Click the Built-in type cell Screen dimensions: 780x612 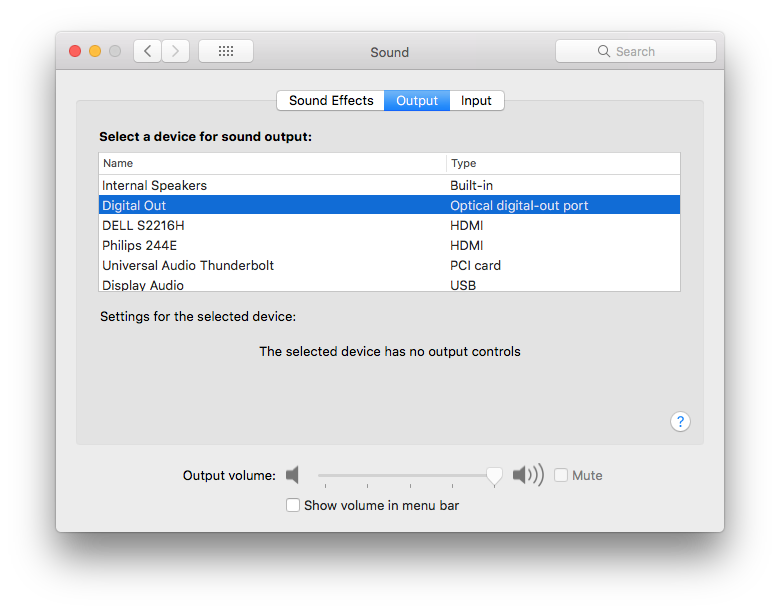coord(471,186)
